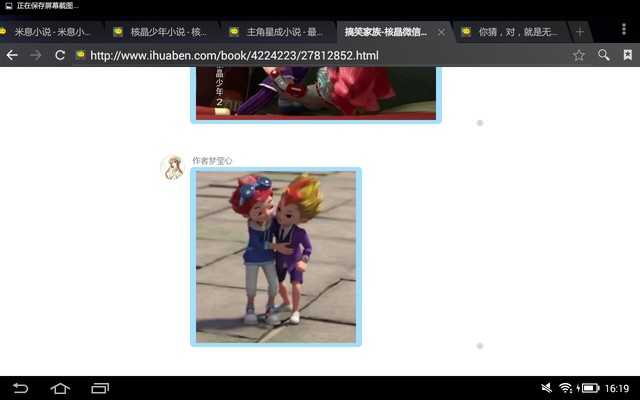Viewport: 640px width, 400px height.
Task: Open the recent apps switcher
Action: pos(100,388)
